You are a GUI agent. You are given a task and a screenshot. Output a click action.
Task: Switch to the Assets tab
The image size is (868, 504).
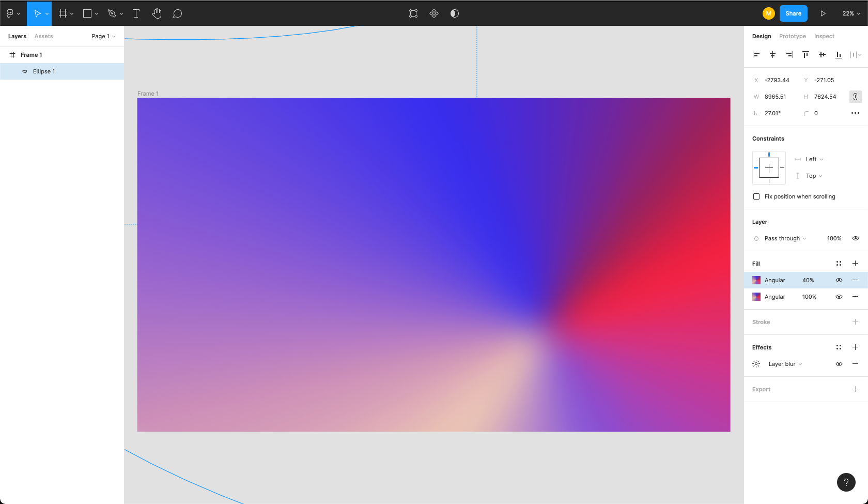[x=43, y=36]
